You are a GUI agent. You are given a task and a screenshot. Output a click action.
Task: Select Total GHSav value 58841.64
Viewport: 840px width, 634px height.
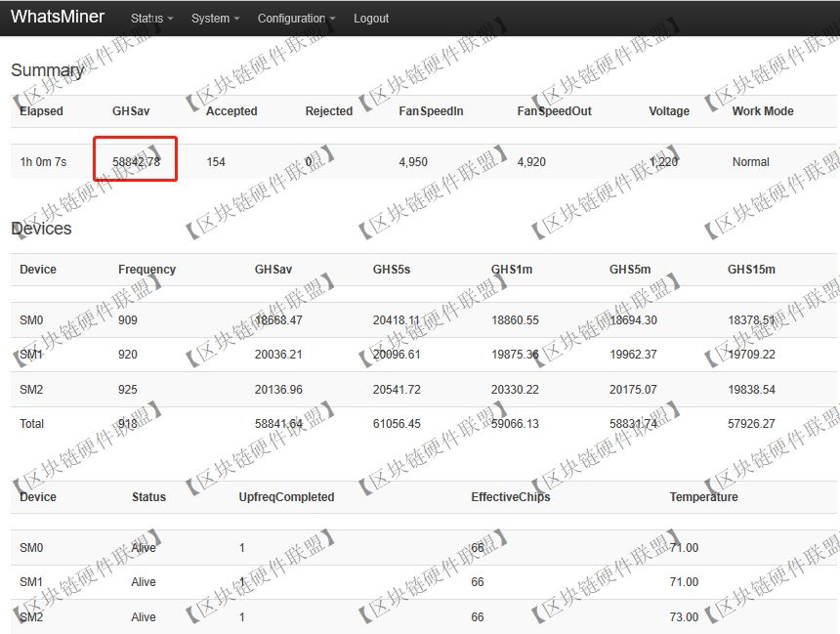click(278, 423)
